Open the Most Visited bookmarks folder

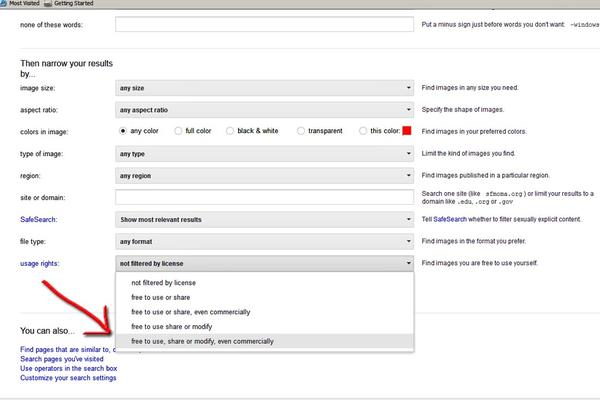point(20,3)
